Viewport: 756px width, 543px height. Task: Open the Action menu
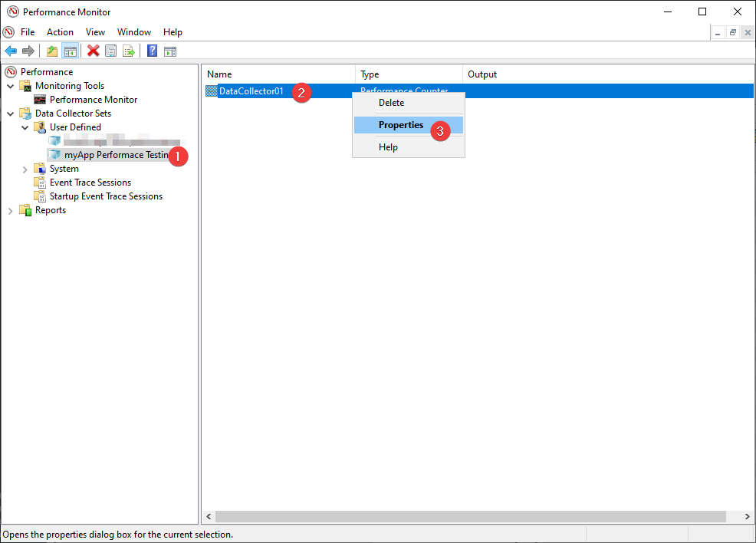coord(60,32)
